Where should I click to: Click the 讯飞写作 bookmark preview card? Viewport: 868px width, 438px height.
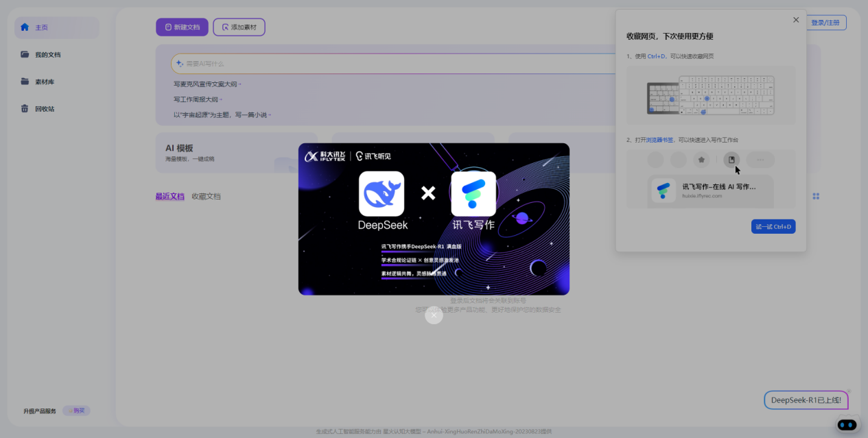pos(710,191)
